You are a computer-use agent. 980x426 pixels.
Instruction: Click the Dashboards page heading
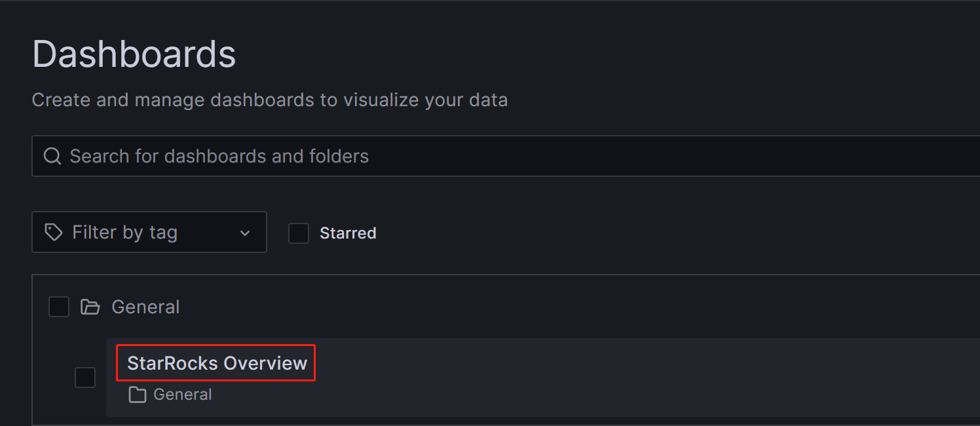coord(134,54)
